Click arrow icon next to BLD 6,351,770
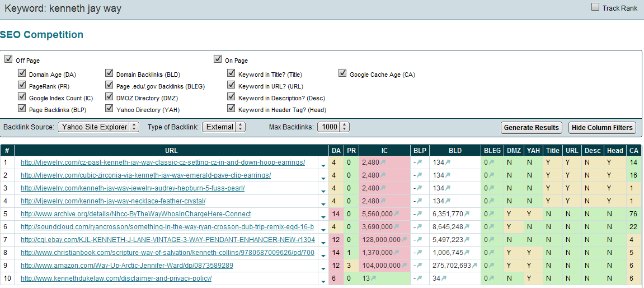Screen dimensions: 644x288 (x=467, y=214)
